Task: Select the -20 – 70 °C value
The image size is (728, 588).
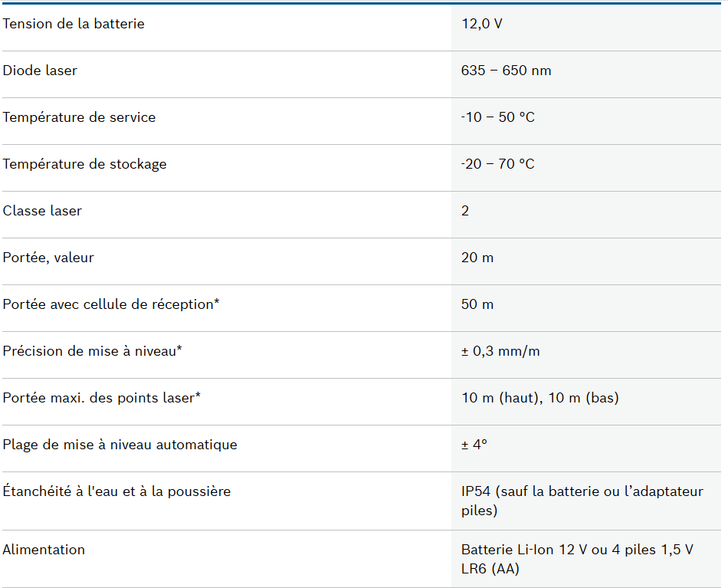Action: (497, 164)
